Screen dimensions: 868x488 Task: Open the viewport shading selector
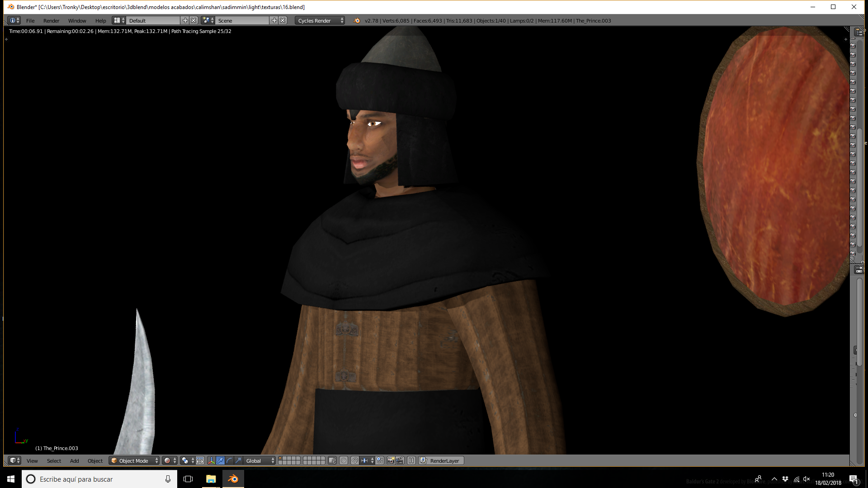[170, 460]
